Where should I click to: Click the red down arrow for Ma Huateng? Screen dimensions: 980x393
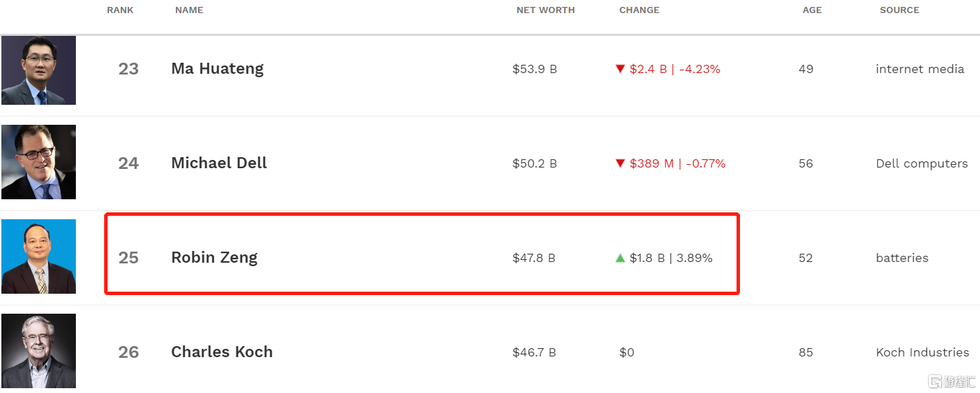[620, 69]
